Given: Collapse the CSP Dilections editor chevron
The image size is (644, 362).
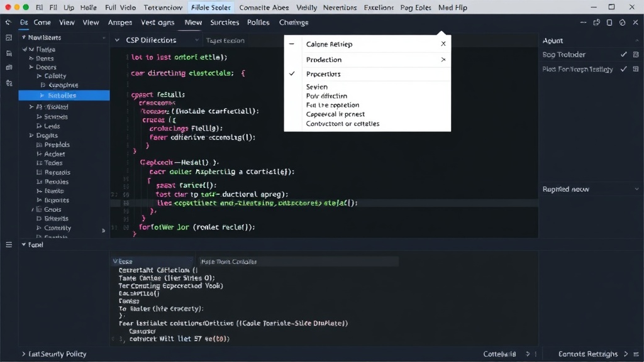Looking at the screenshot, I should tap(117, 40).
